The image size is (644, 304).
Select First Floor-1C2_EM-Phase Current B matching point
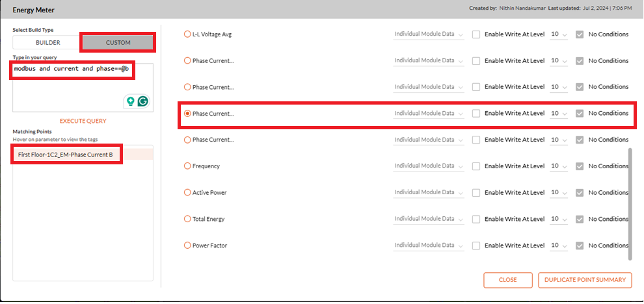point(66,155)
